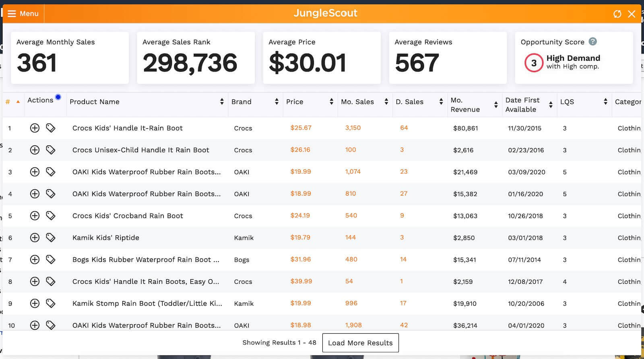This screenshot has width=644, height=359.
Task: Open Kamik Stomp Rain Boot product name
Action: click(x=147, y=303)
